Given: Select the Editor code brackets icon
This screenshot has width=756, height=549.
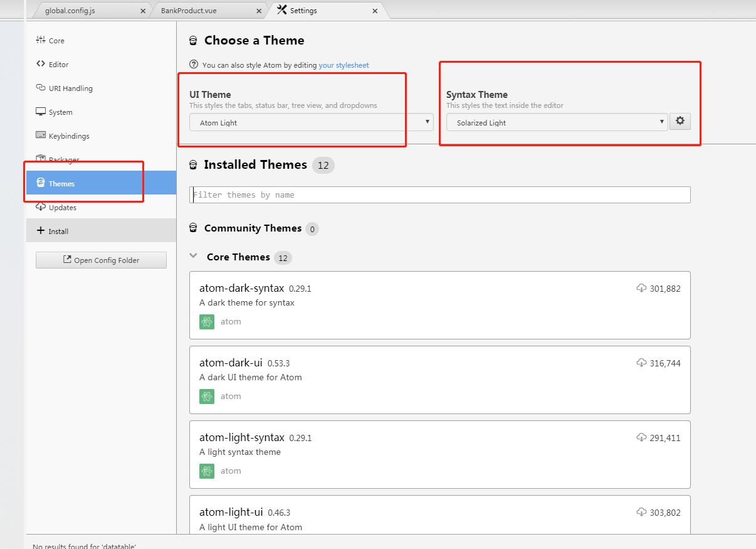Looking at the screenshot, I should 41,64.
